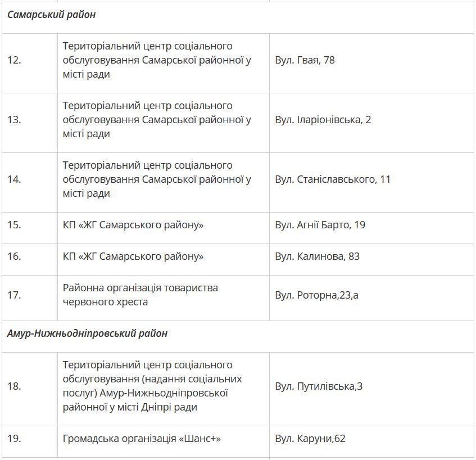
Task: Click the row 17 Red Cross organization name
Action: click(140, 295)
